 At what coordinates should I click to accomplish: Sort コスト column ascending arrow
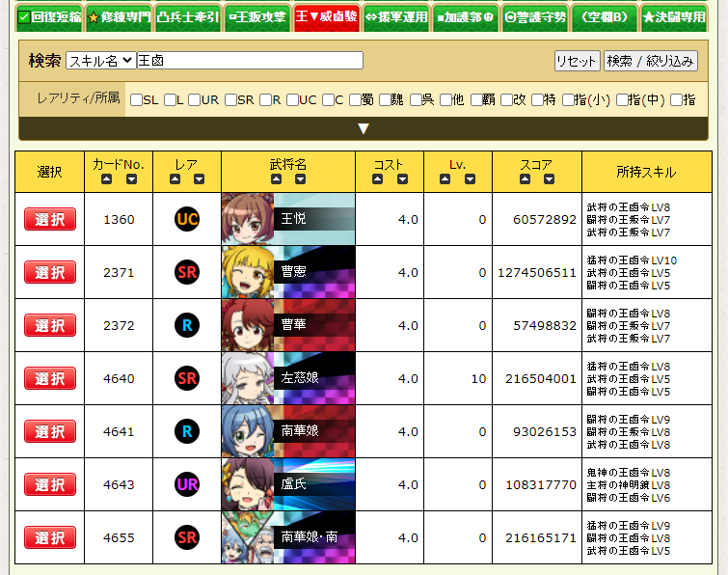(377, 178)
